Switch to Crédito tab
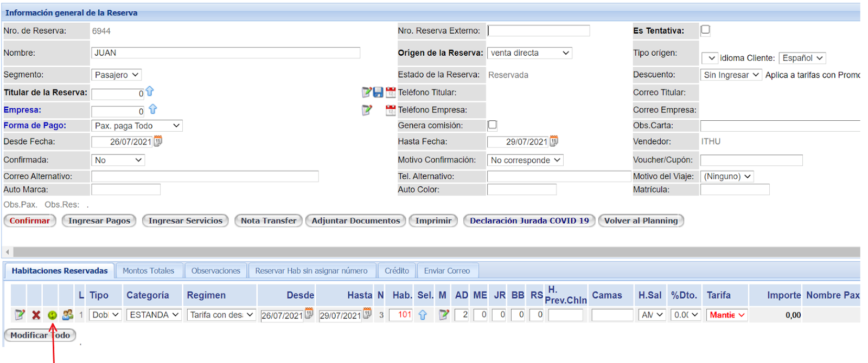The width and height of the screenshot is (868, 363). [397, 271]
